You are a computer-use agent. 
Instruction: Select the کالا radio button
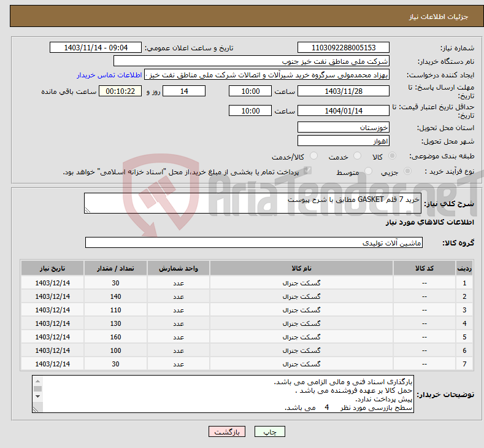(392, 156)
